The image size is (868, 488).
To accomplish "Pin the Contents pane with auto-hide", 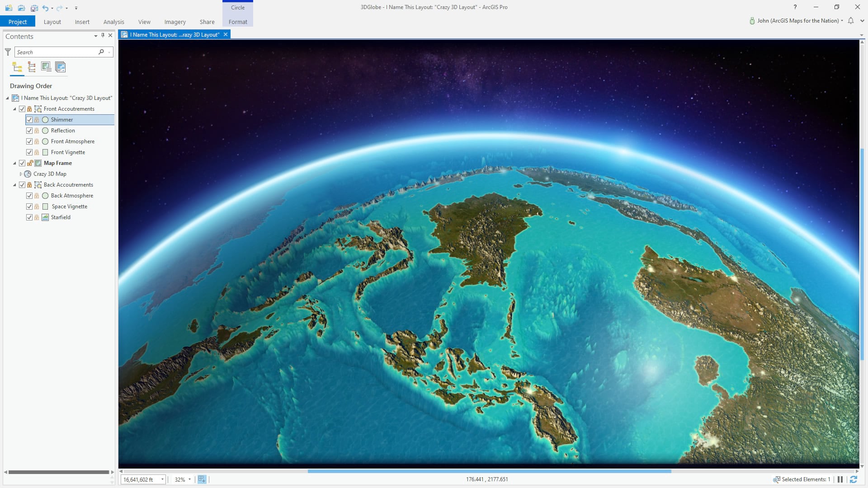I will 103,35.
